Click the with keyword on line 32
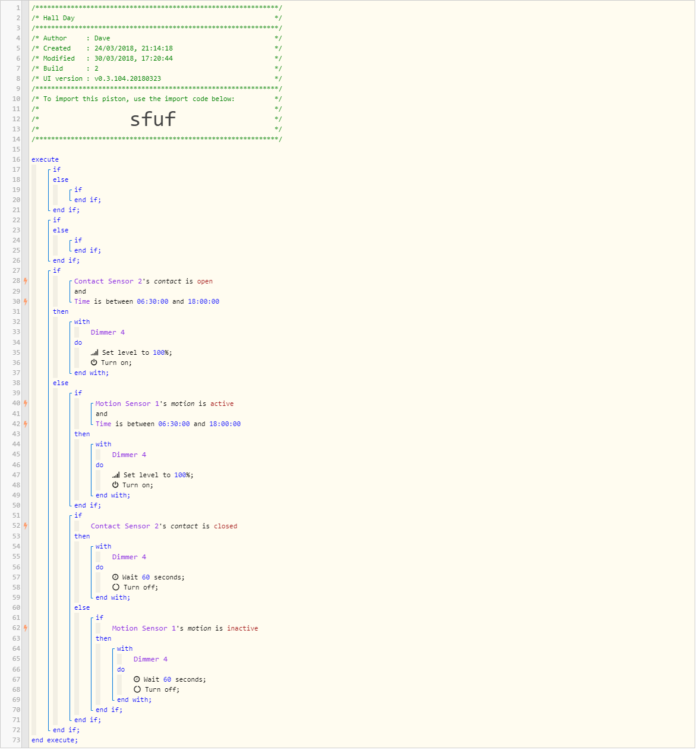 [82, 322]
